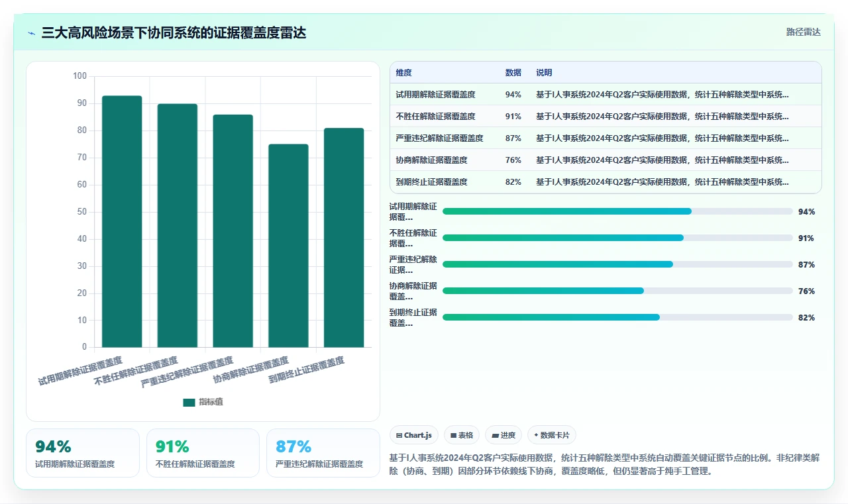Click the 不胜任解除证据覆... label beside its progress bar

click(413, 238)
